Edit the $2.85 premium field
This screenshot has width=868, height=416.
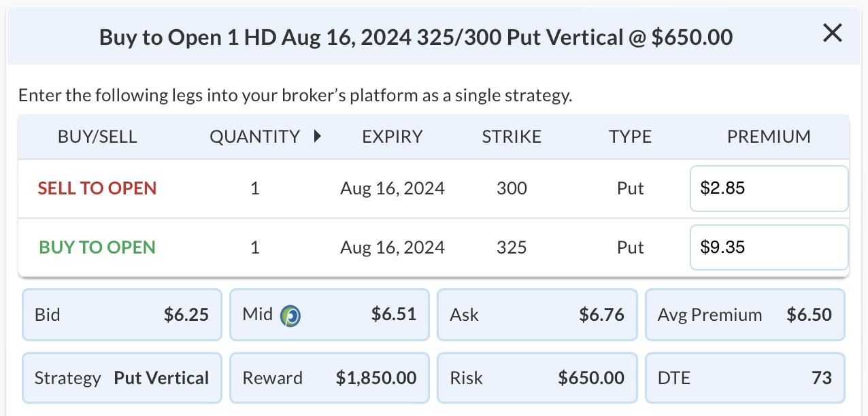pyautogui.click(x=769, y=188)
